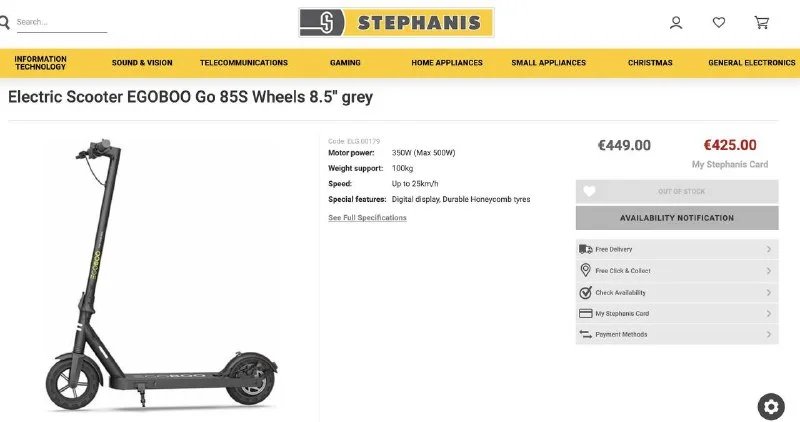Open the cookie settings gear icon

coord(771,405)
